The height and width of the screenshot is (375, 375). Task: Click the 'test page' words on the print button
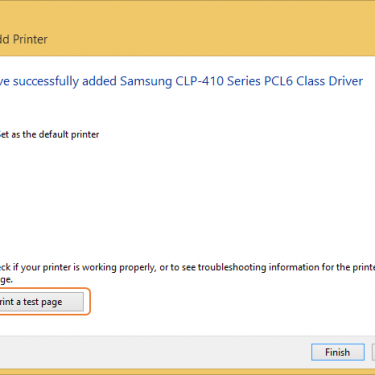click(42, 302)
